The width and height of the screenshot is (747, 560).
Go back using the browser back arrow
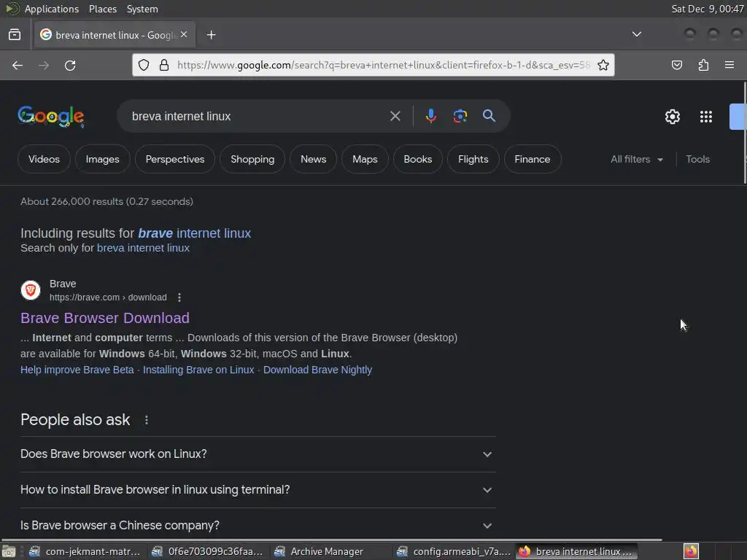click(x=18, y=65)
